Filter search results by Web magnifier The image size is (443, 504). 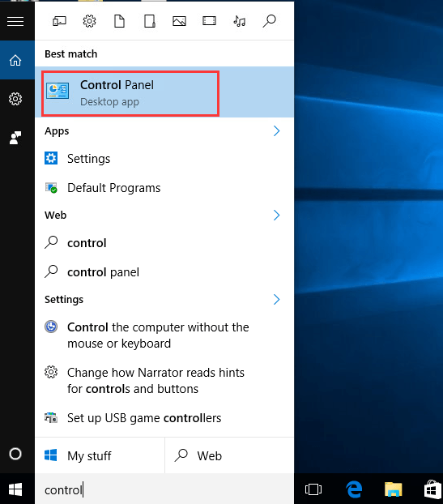pyautogui.click(x=269, y=21)
